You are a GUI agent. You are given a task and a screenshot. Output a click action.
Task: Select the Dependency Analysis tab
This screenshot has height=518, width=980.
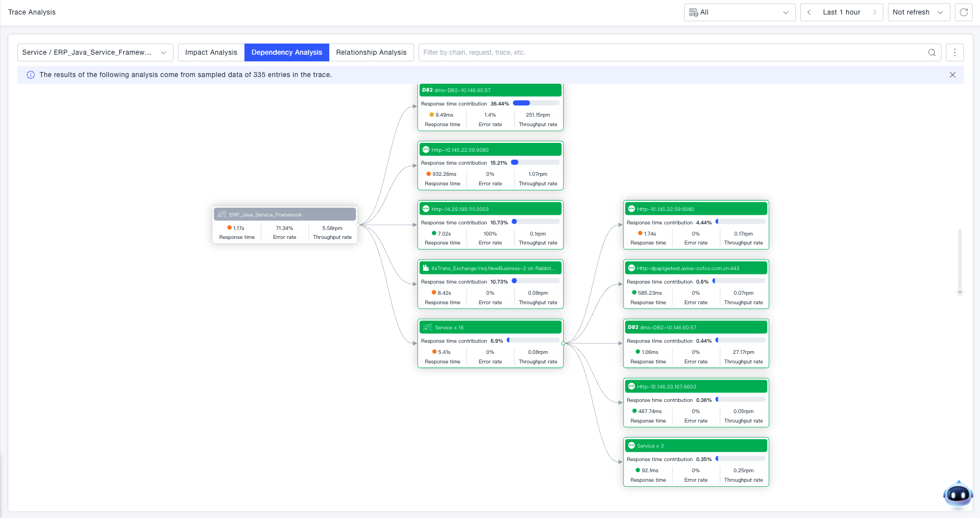click(x=287, y=52)
